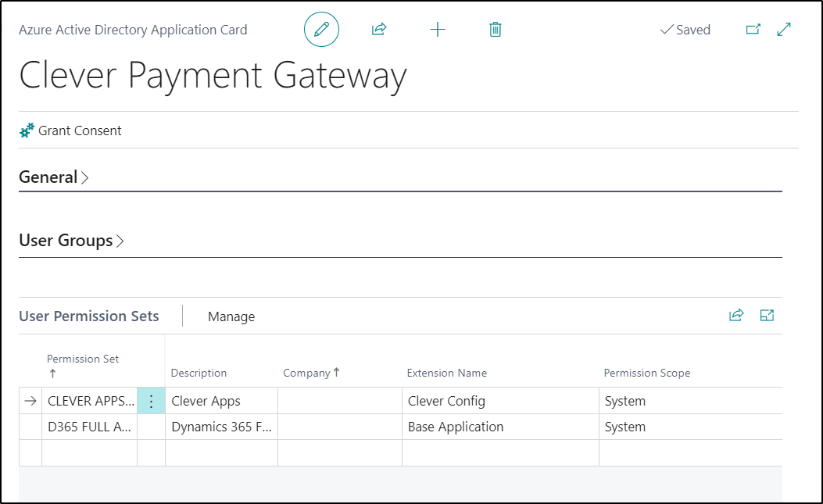823x504 pixels.
Task: Expand the General section
Action: pyautogui.click(x=53, y=177)
